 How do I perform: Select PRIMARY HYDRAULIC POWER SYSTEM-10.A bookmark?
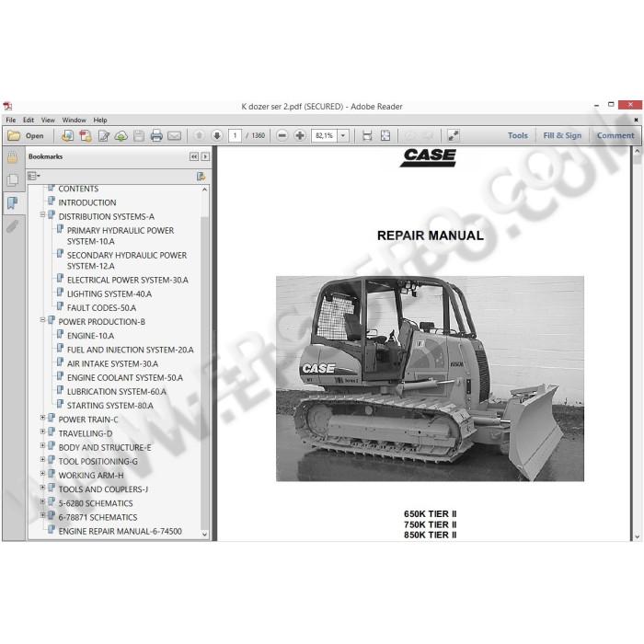(121, 236)
